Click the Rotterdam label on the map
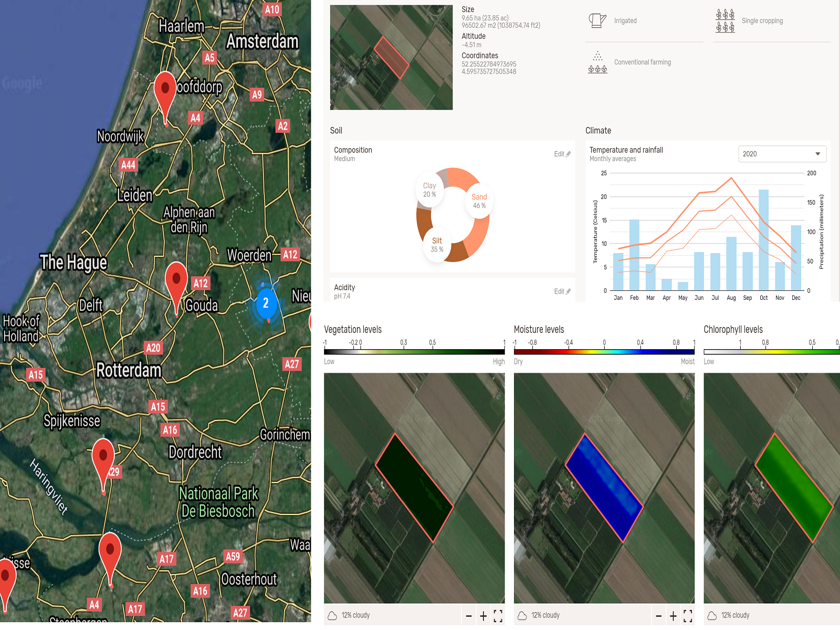 click(129, 370)
